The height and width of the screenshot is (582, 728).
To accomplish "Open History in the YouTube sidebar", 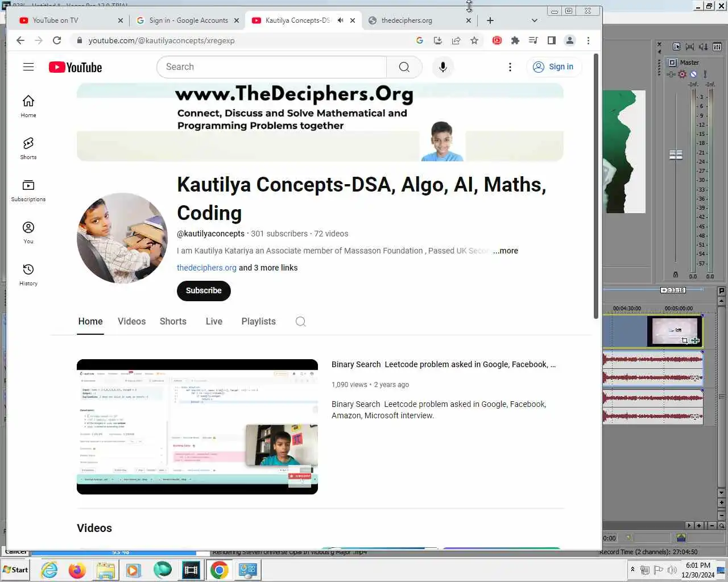I will [x=28, y=275].
